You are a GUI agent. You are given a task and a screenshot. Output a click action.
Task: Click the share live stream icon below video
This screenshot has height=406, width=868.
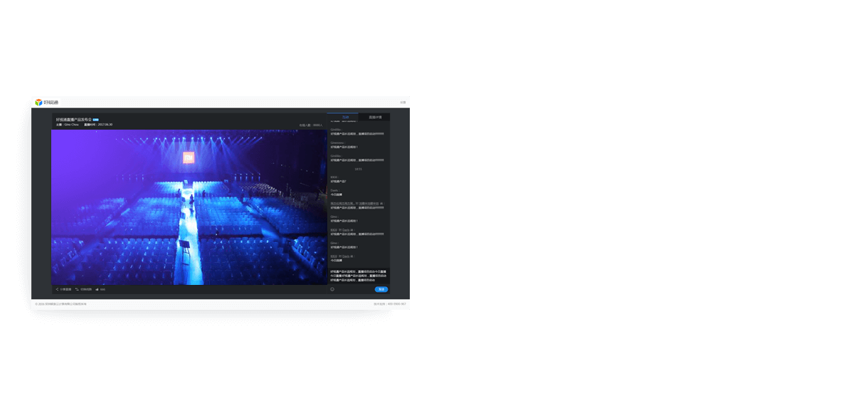click(x=57, y=289)
